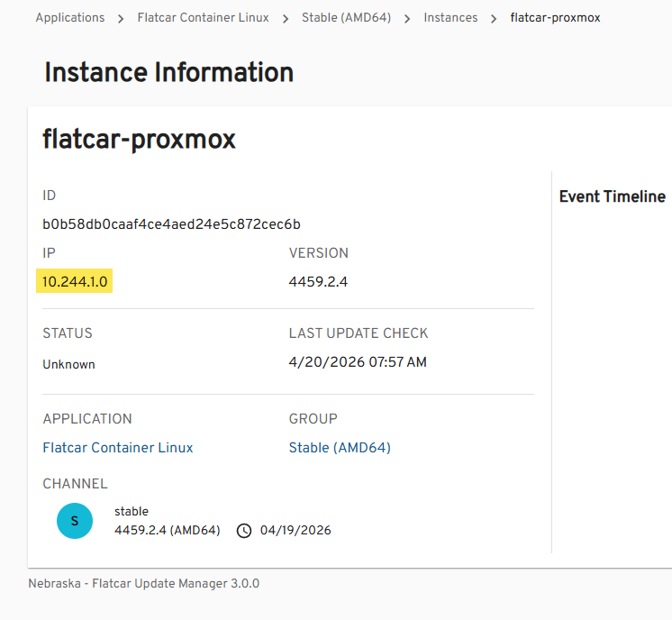Image resolution: width=672 pixels, height=620 pixels.
Task: Open the Flatcar Container Linux application link
Action: (x=118, y=448)
